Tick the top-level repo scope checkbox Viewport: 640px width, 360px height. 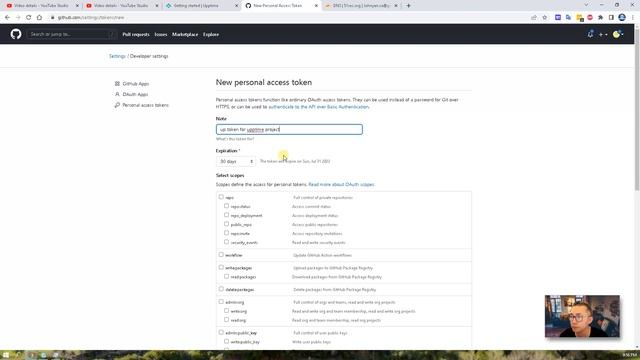[x=221, y=197]
